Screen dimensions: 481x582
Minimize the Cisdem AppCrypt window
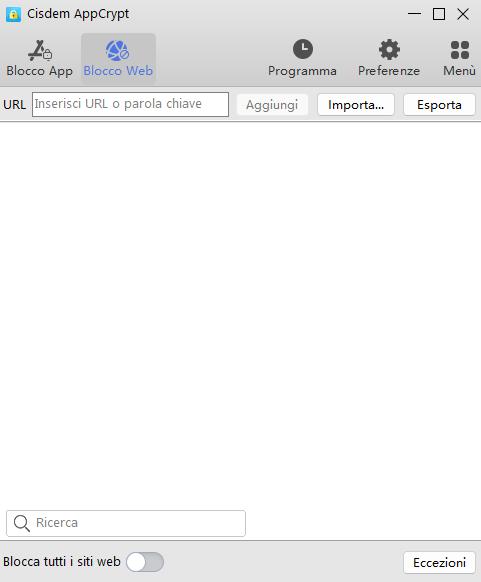pyautogui.click(x=414, y=14)
